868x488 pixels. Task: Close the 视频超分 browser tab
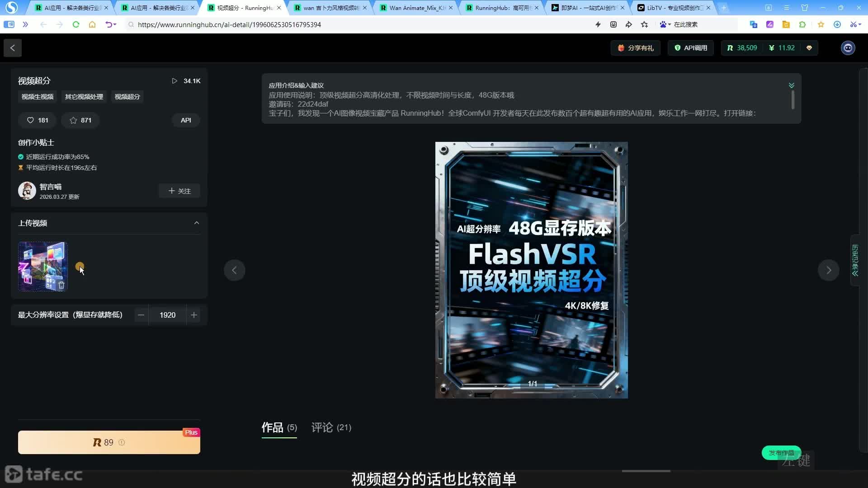279,8
